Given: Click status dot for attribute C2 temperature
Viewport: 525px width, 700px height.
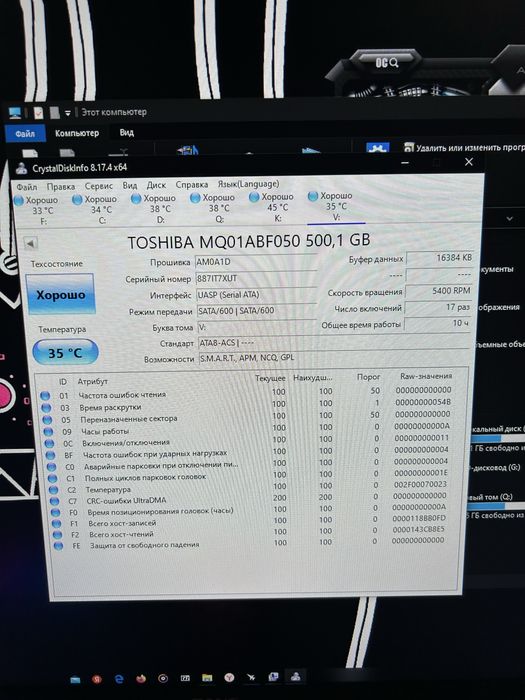Looking at the screenshot, I should (53, 490).
